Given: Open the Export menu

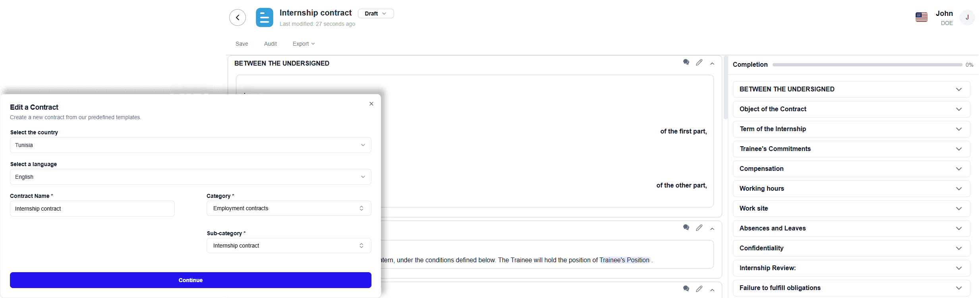Looking at the screenshot, I should click(x=303, y=44).
